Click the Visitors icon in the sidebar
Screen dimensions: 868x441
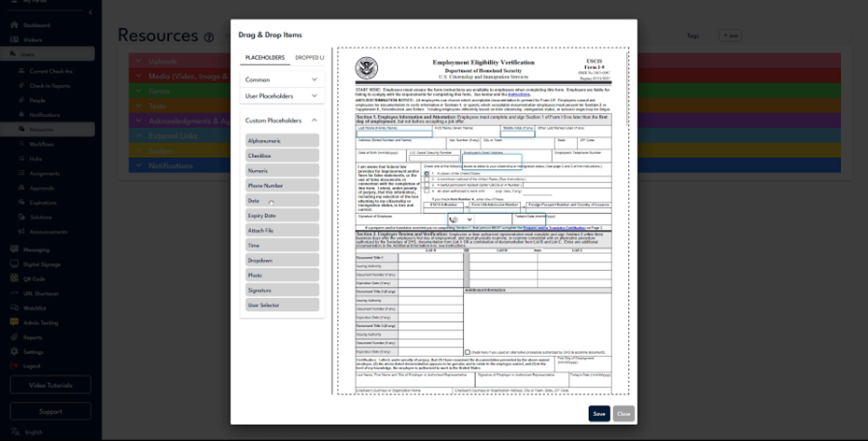pyautogui.click(x=14, y=40)
